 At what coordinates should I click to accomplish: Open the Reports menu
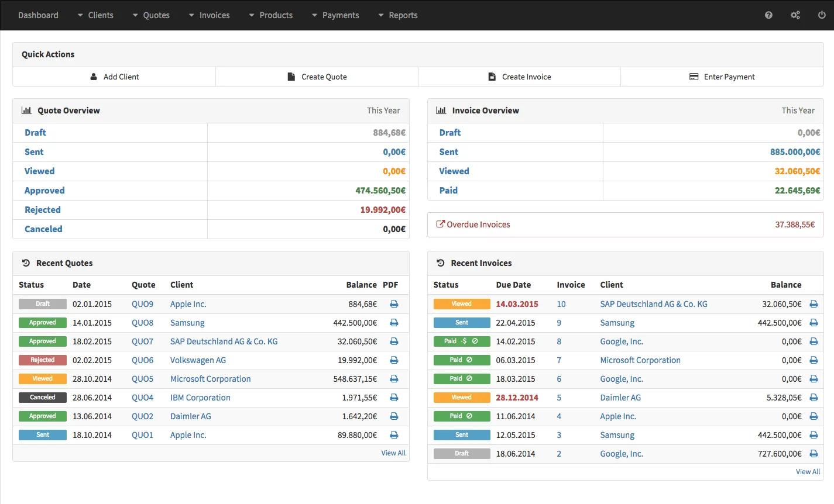point(402,15)
